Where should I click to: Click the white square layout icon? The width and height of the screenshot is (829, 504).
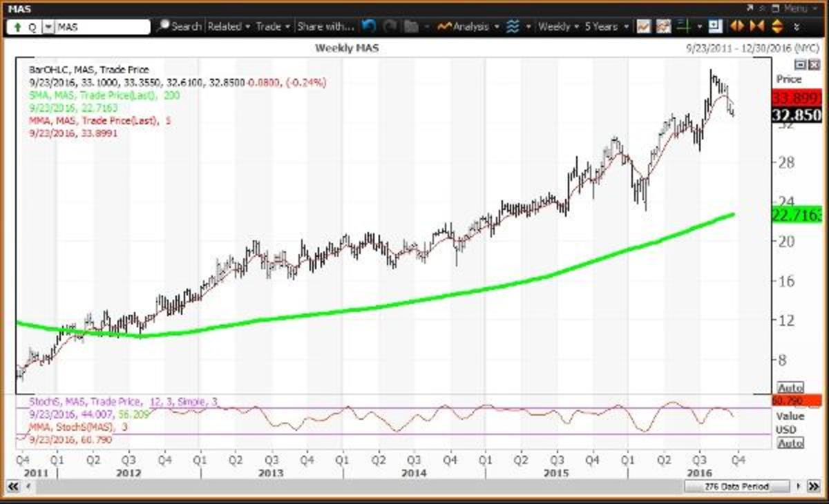(x=715, y=27)
